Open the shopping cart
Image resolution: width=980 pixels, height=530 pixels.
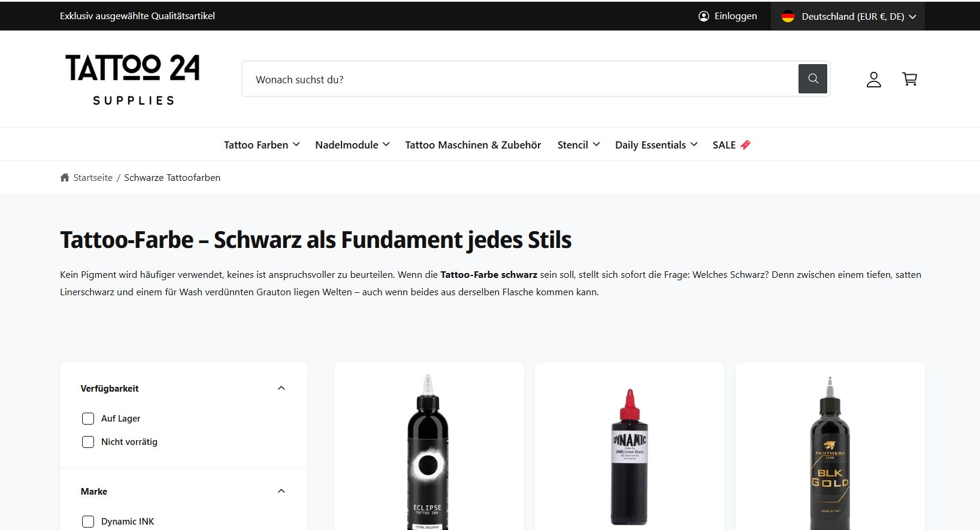pyautogui.click(x=910, y=79)
